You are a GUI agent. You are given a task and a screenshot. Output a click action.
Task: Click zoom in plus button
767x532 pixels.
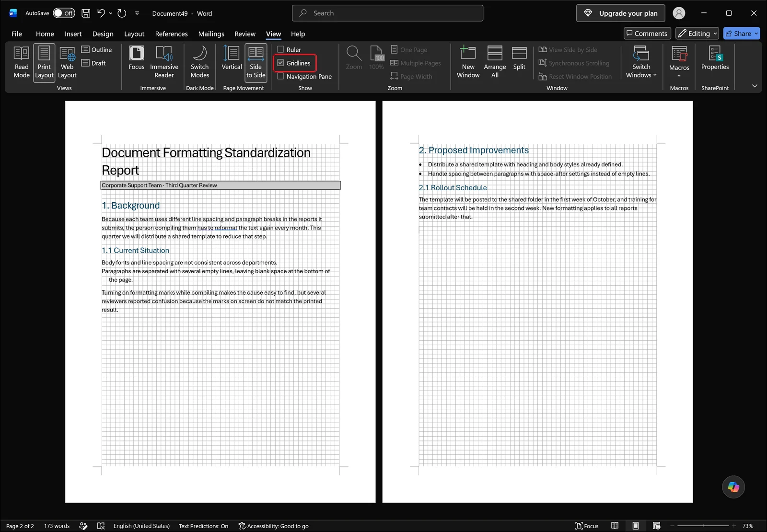click(733, 526)
